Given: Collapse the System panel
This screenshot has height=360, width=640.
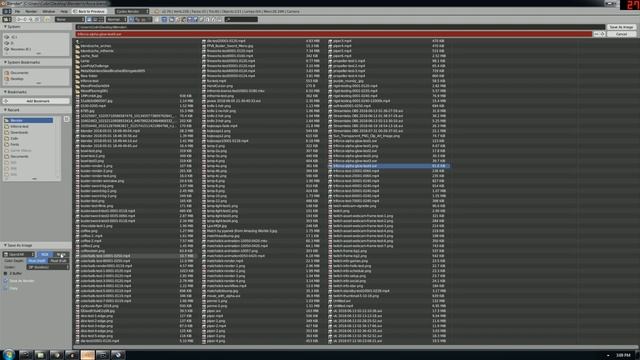Looking at the screenshot, I should 5,27.
